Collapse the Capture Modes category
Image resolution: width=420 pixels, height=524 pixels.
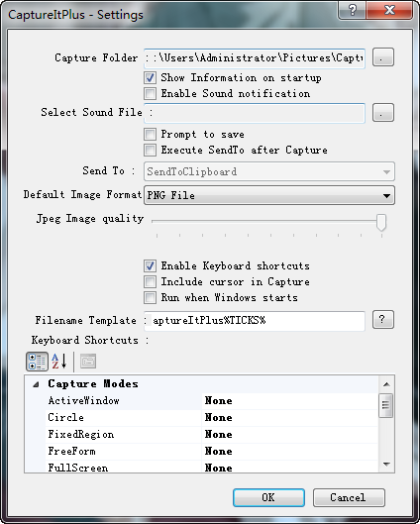(x=36, y=384)
